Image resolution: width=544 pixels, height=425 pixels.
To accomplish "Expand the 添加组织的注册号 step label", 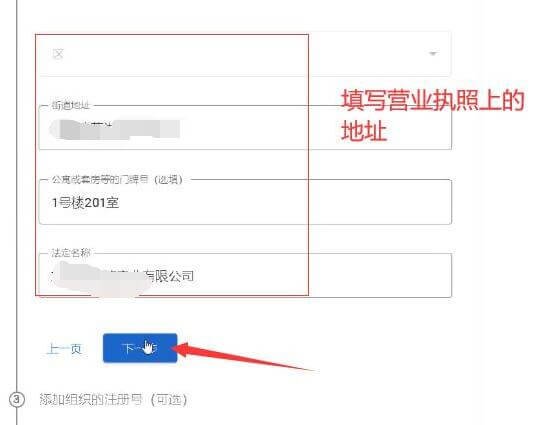I will 113,400.
